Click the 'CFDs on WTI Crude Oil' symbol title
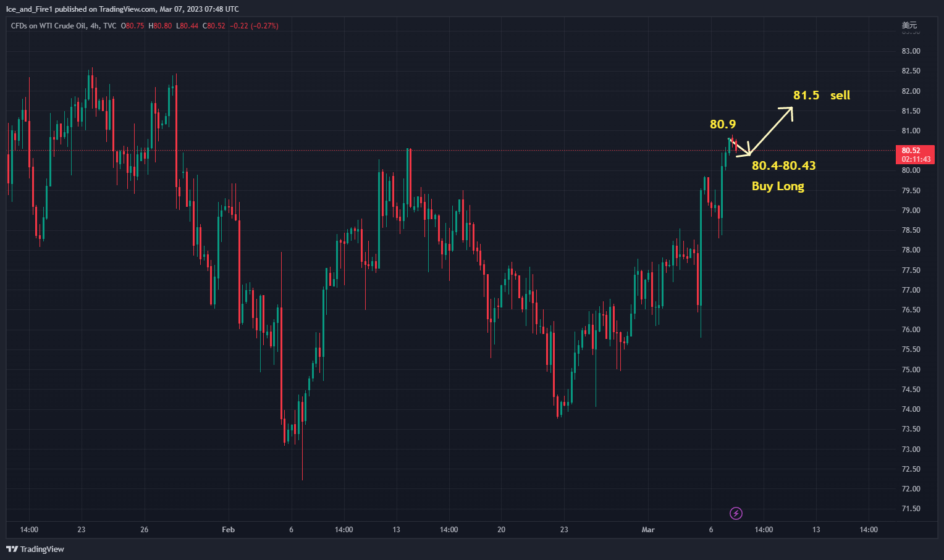This screenshot has height=560, width=944. click(x=49, y=26)
